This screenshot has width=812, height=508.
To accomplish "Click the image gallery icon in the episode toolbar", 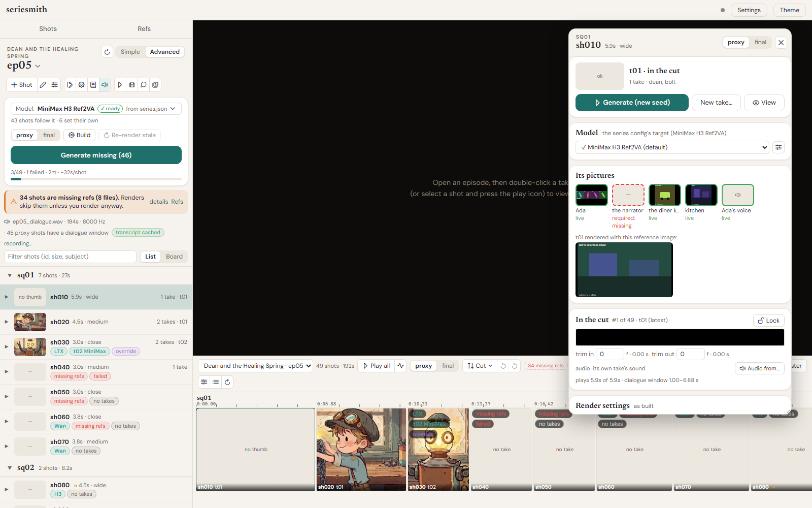I will pos(155,85).
